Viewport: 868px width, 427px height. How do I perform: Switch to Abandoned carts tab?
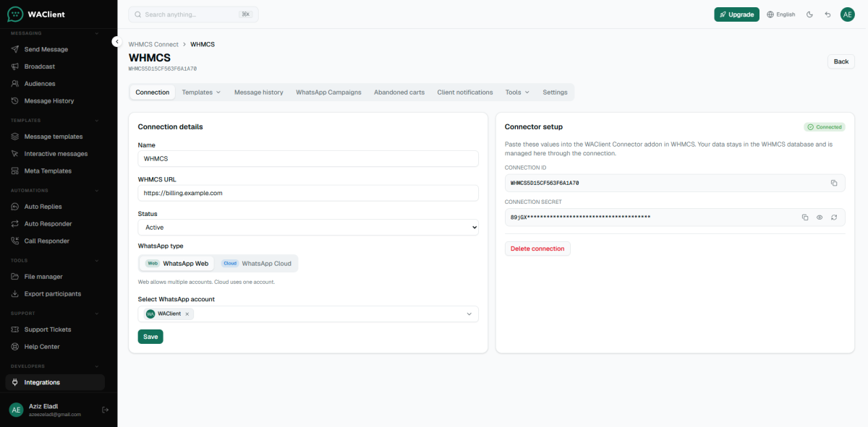point(399,92)
